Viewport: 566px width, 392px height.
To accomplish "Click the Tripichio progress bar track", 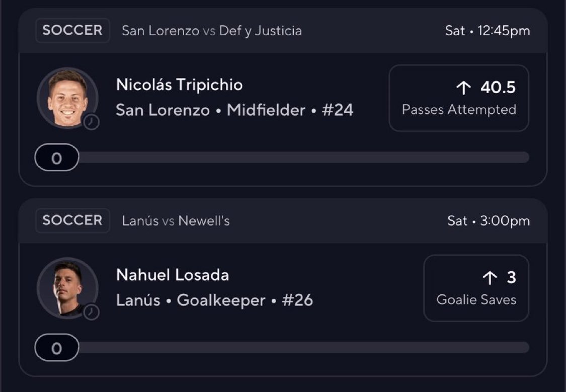I will click(x=304, y=158).
